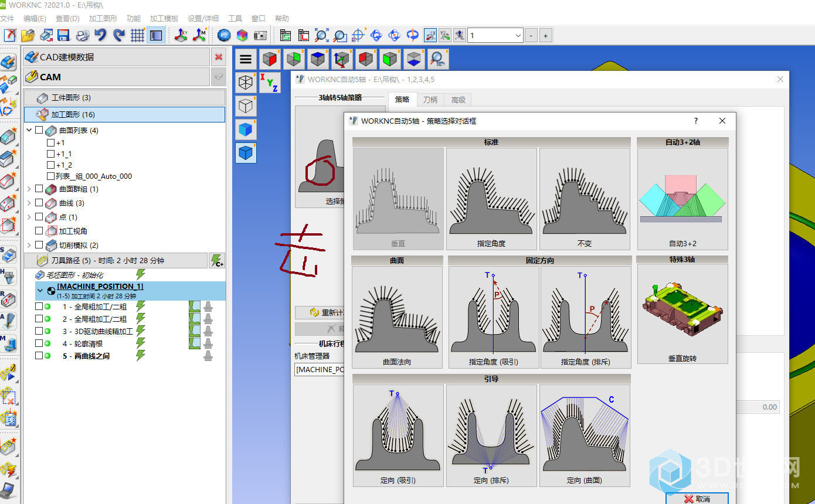The height and width of the screenshot is (504, 815).
Task: Choose the 自动3+2 strategy thumbnail
Action: [x=682, y=199]
